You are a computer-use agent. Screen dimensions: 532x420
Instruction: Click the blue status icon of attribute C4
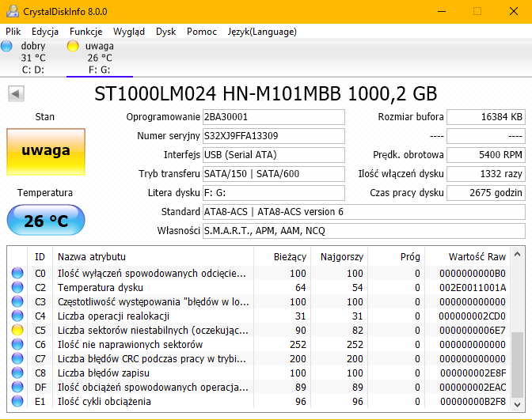(17, 316)
